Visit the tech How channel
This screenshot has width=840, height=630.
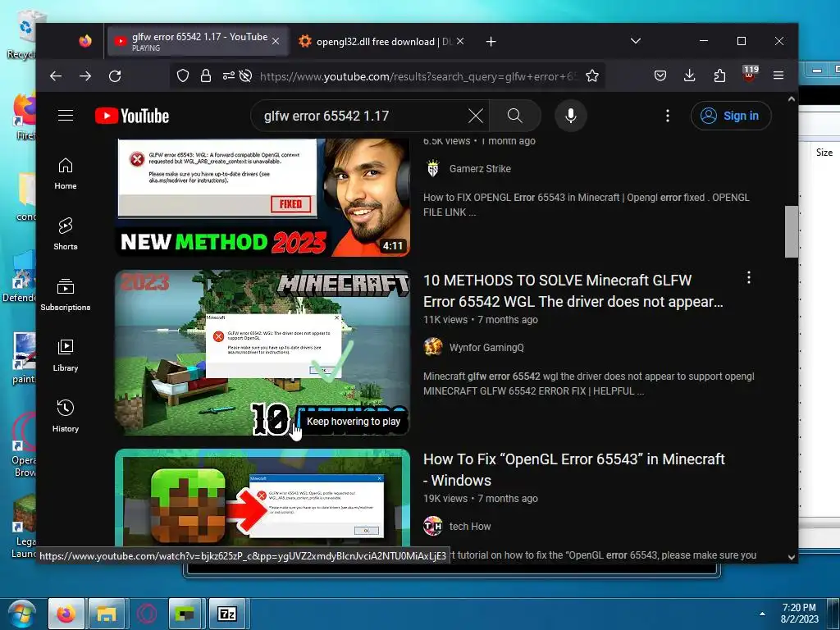click(x=470, y=527)
